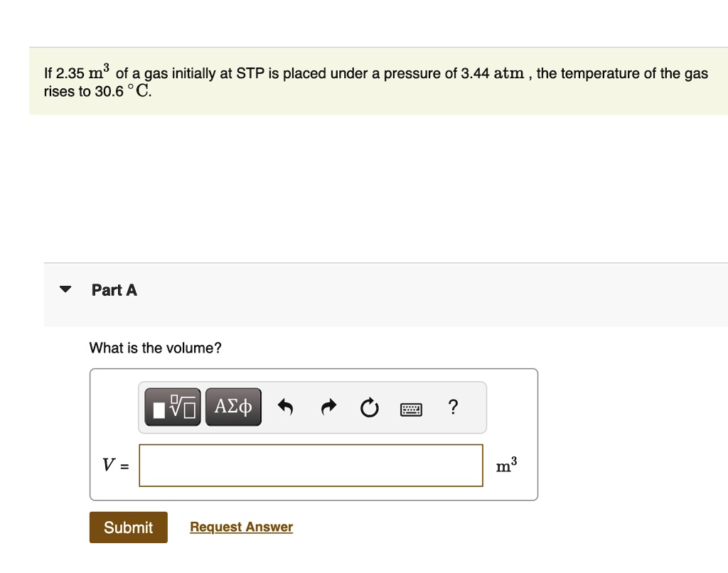728x573 pixels.
Task: Reset the answer field with the refresh icon
Action: coord(369,407)
